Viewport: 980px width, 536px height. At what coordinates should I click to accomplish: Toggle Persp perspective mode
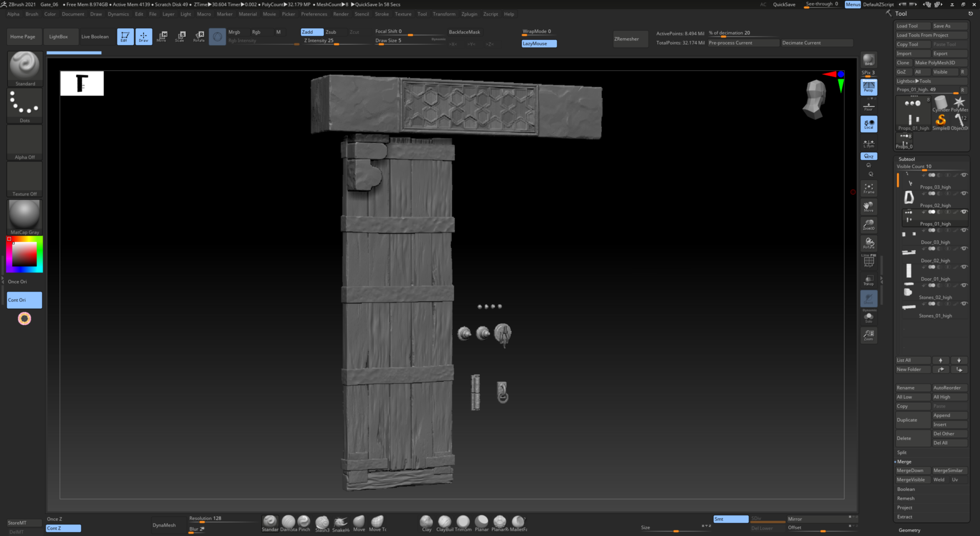[x=868, y=87]
